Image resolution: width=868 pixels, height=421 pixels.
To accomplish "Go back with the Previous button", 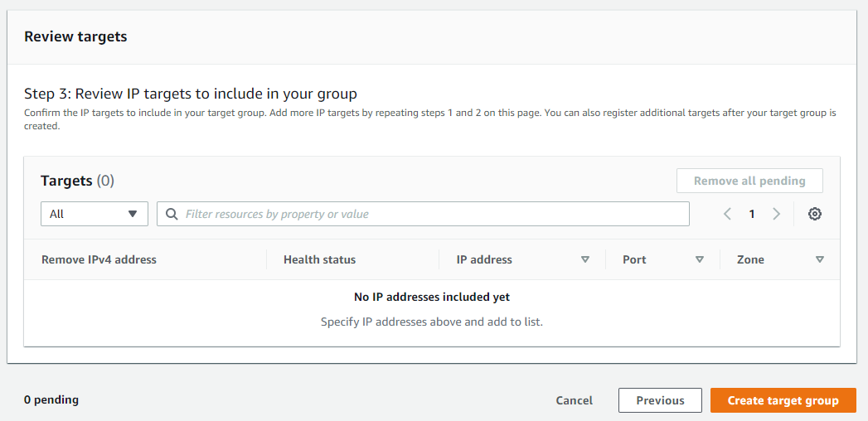I will coord(660,400).
